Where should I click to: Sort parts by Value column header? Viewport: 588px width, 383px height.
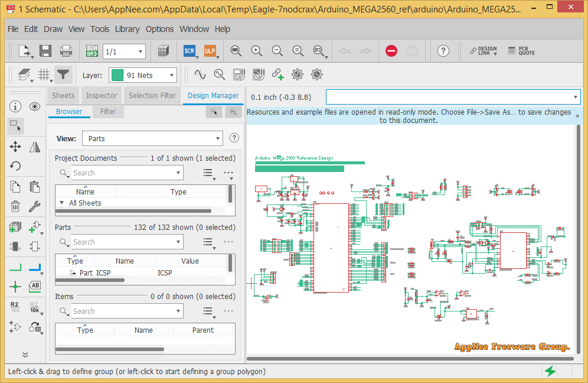click(190, 261)
